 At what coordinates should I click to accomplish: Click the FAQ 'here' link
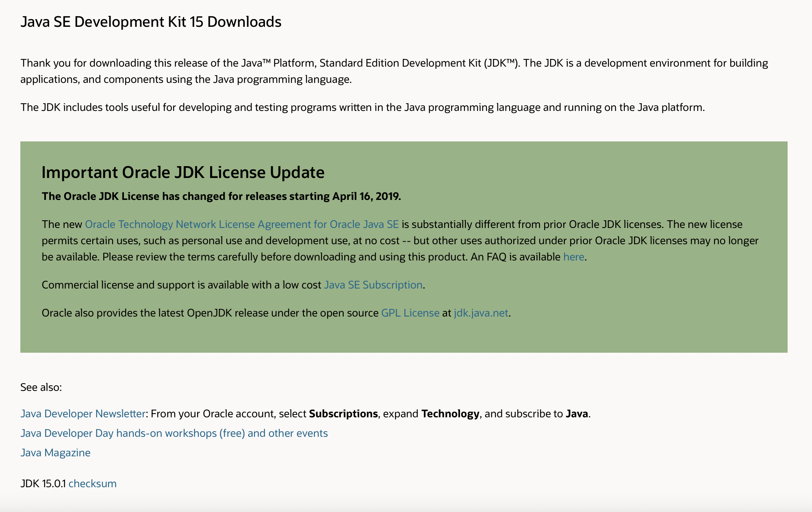(x=573, y=257)
